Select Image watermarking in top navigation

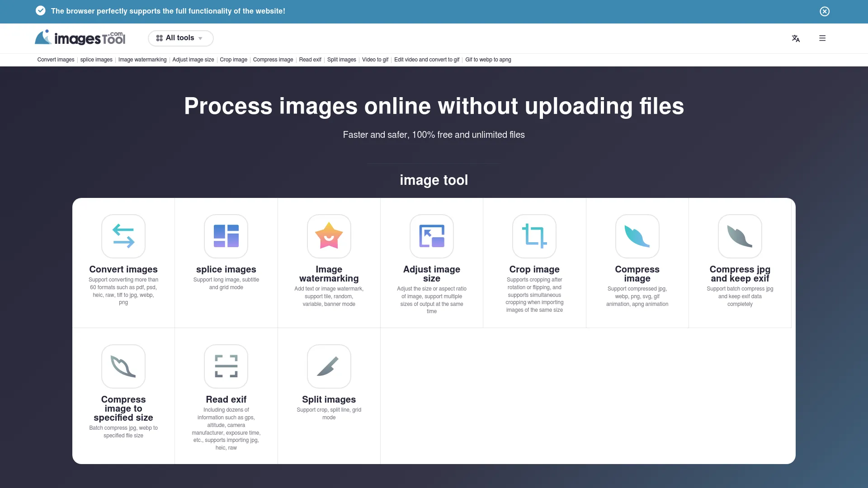click(x=142, y=60)
